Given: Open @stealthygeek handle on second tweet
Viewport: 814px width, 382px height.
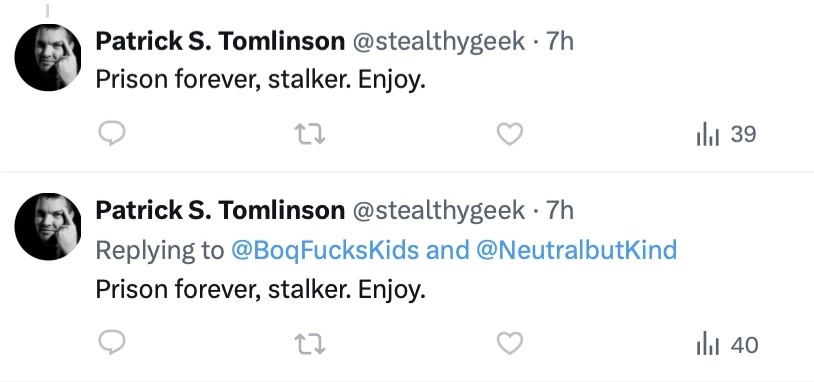Looking at the screenshot, I should [x=439, y=211].
